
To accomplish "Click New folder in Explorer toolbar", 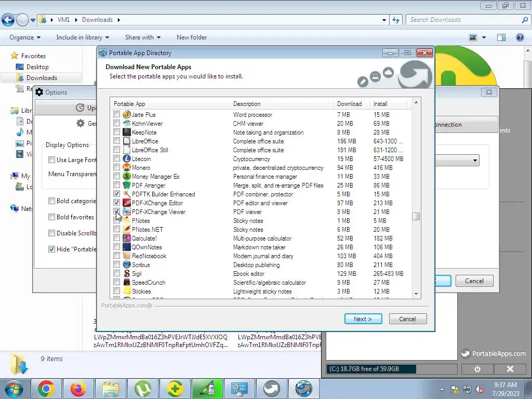I will (x=192, y=37).
